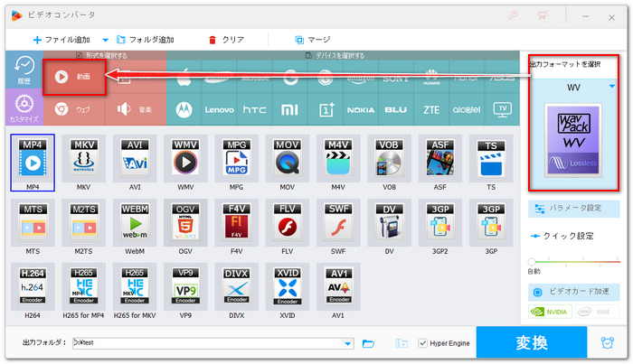Select the FLV format icon
Screen dimensions: 633x364
287,224
